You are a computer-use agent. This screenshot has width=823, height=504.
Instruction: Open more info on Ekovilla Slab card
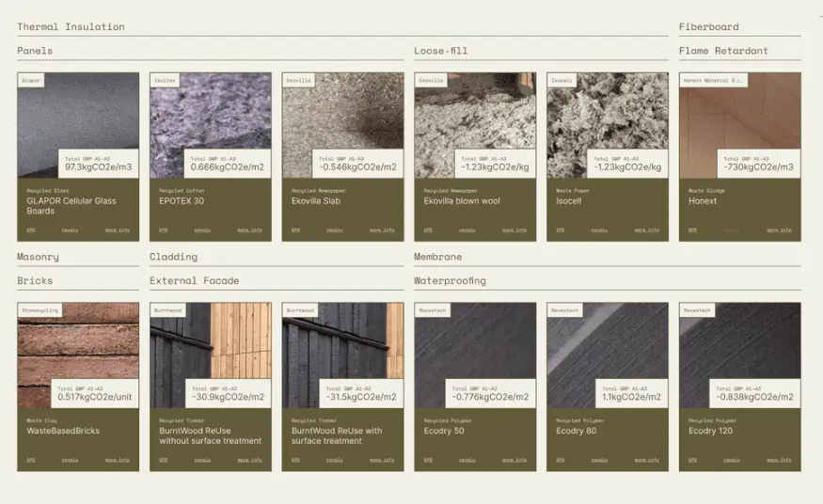click(382, 230)
